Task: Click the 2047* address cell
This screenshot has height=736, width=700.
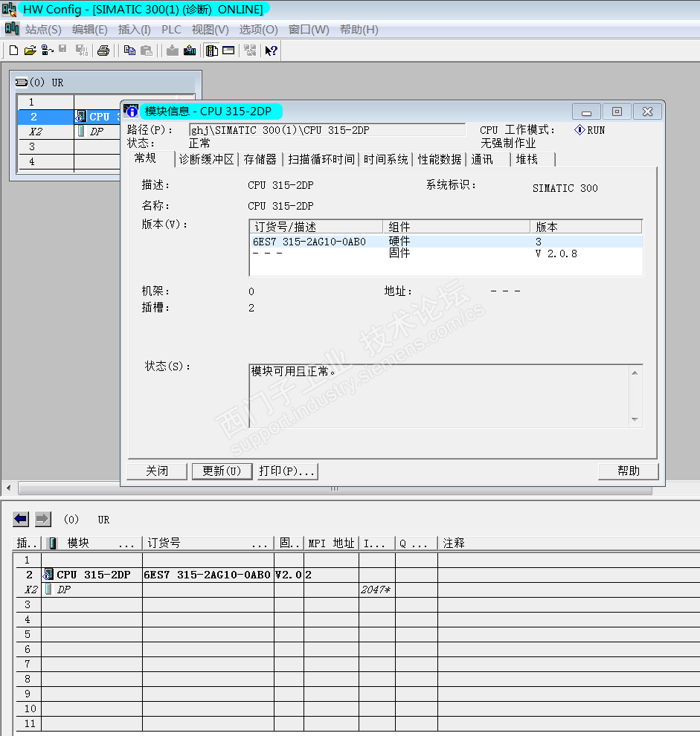Action: [x=376, y=590]
